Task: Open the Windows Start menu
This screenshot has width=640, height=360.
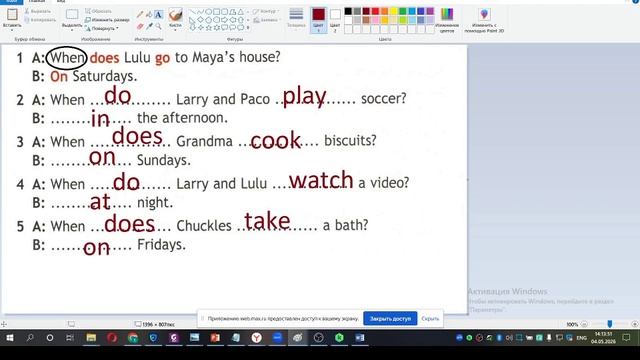Action: [x=10, y=338]
